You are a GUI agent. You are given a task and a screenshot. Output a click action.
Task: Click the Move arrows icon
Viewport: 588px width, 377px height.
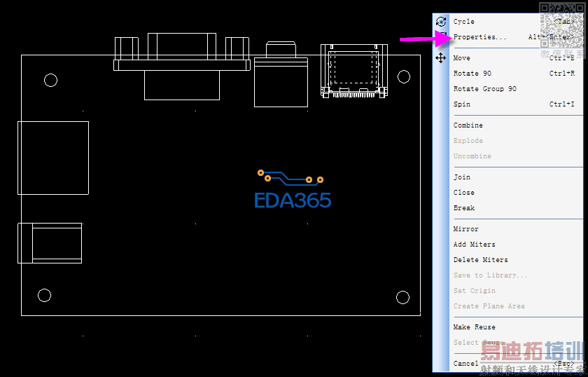tap(440, 58)
